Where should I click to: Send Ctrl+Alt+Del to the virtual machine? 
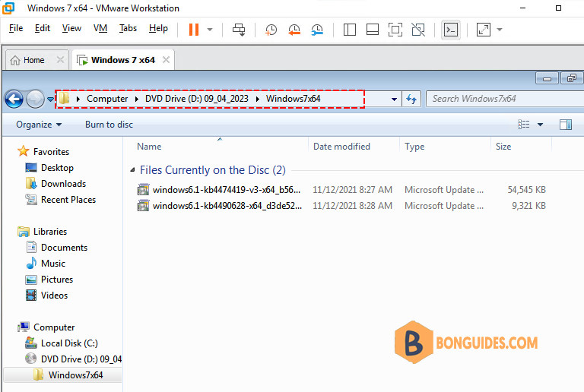[x=239, y=30]
